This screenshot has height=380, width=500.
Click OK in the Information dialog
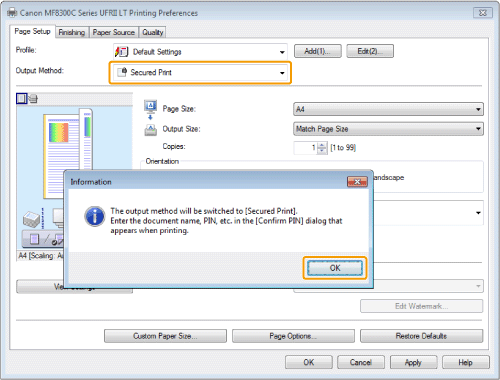pos(335,268)
